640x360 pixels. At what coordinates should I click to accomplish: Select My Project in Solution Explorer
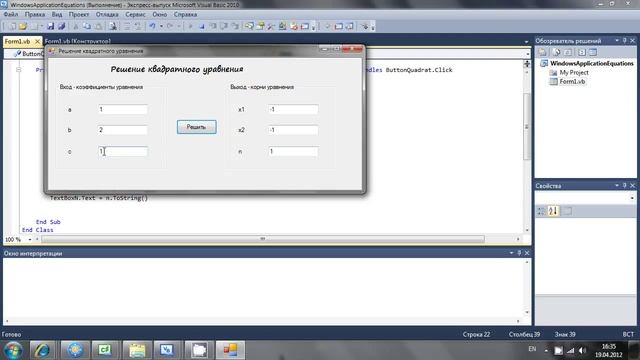point(574,72)
